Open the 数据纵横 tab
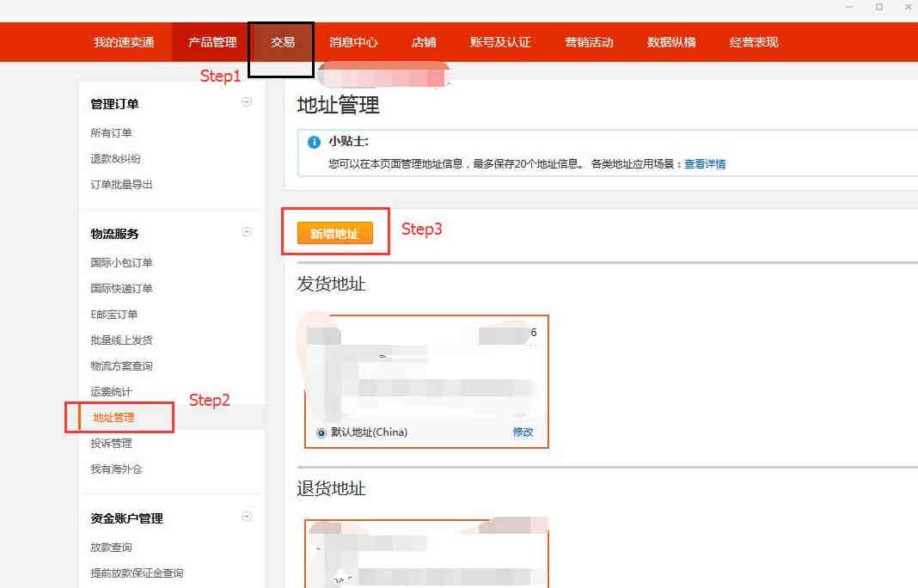This screenshot has height=588, width=918. pos(671,42)
